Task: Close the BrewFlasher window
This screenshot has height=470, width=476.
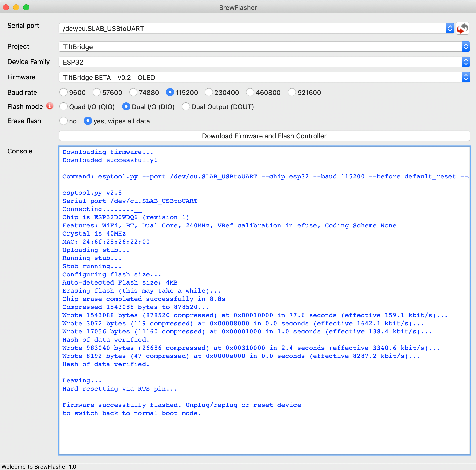Action: point(6,7)
